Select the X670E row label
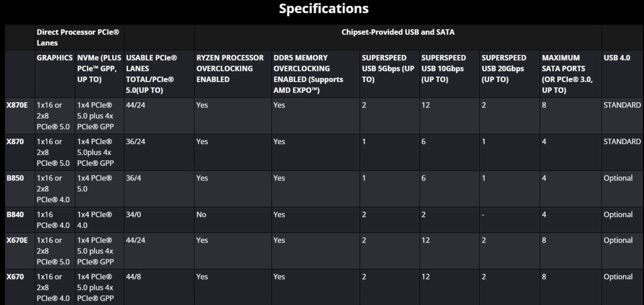 17,240
